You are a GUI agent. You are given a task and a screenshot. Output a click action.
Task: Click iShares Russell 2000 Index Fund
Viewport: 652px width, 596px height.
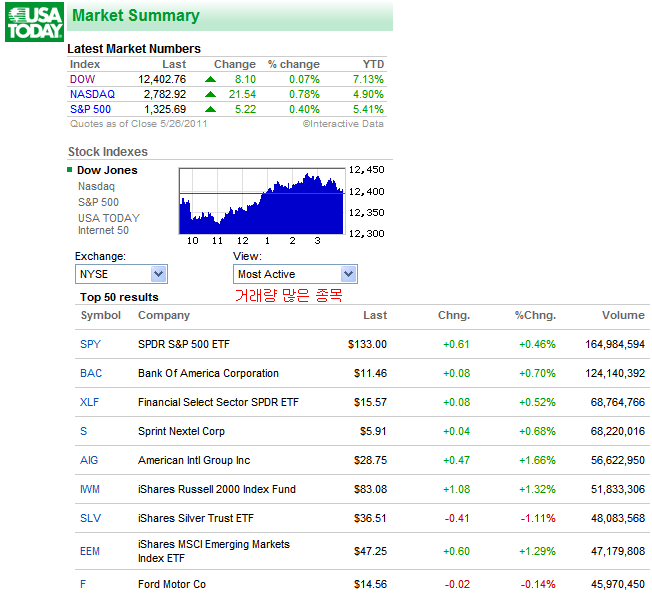click(217, 489)
